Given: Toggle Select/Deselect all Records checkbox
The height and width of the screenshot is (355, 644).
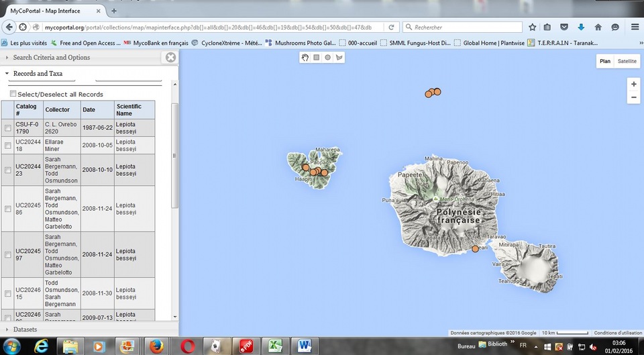Looking at the screenshot, I should click(x=13, y=94).
